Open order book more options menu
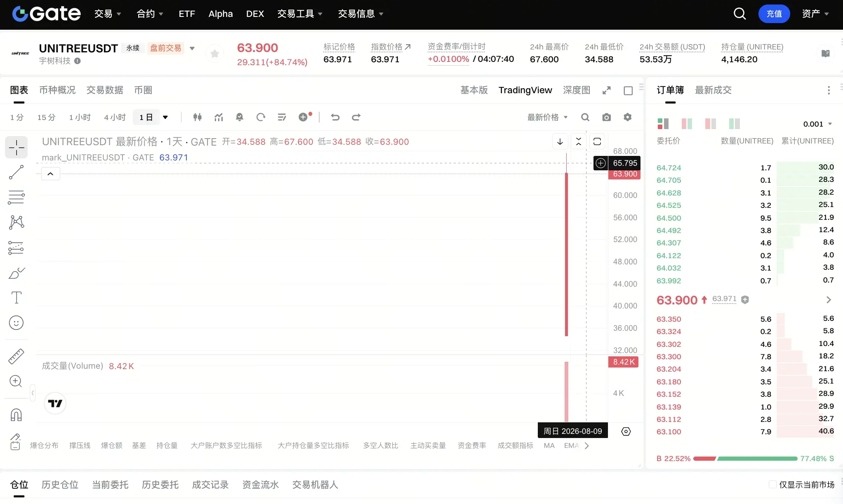This screenshot has width=843, height=504. (829, 90)
